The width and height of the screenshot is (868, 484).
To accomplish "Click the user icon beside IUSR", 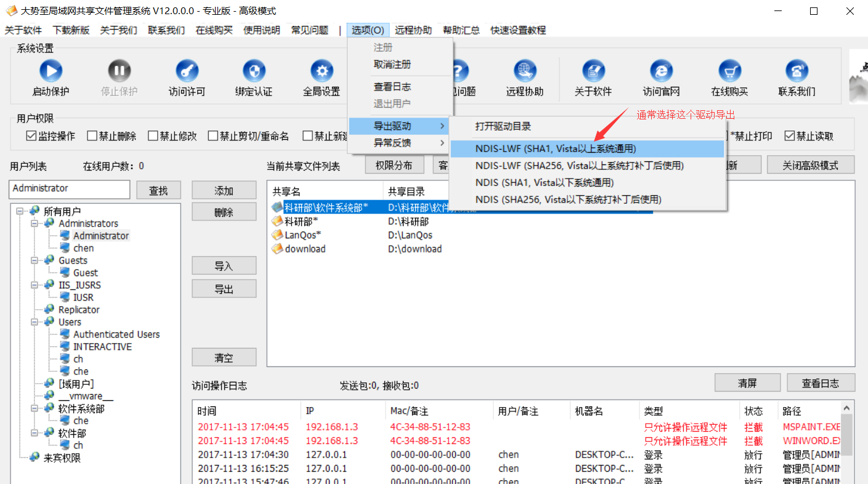I will point(65,297).
